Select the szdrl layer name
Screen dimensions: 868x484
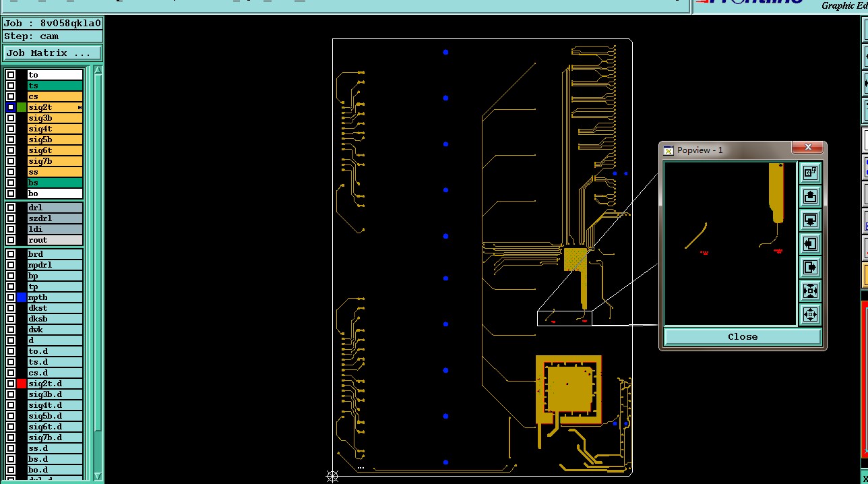[x=55, y=218]
